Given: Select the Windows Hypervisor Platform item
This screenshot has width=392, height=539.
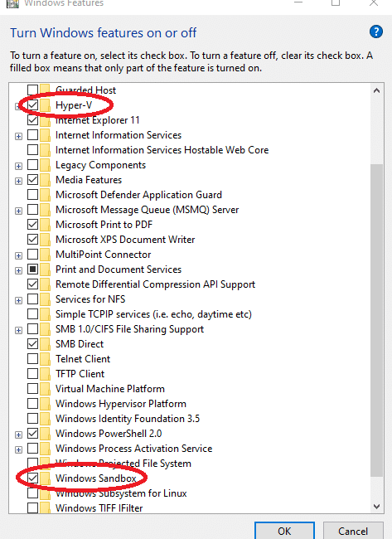Looking at the screenshot, I should (121, 404).
